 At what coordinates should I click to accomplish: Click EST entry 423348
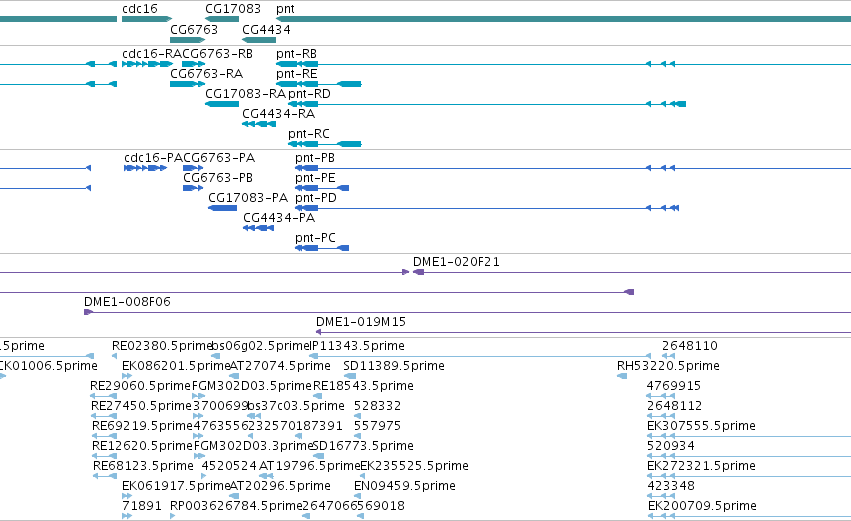(x=671, y=487)
